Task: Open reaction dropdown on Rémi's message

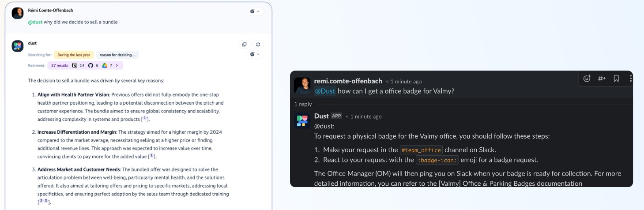Action: 255,11
